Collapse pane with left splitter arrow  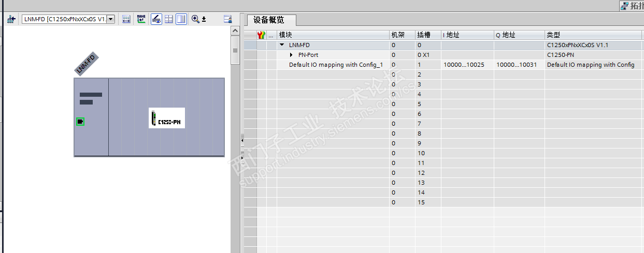coord(241,140)
